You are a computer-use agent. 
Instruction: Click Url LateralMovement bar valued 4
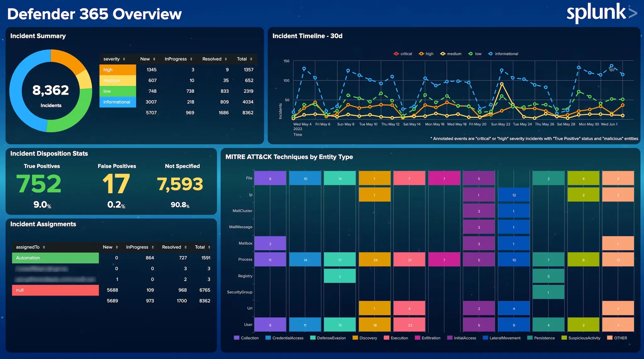(514, 308)
